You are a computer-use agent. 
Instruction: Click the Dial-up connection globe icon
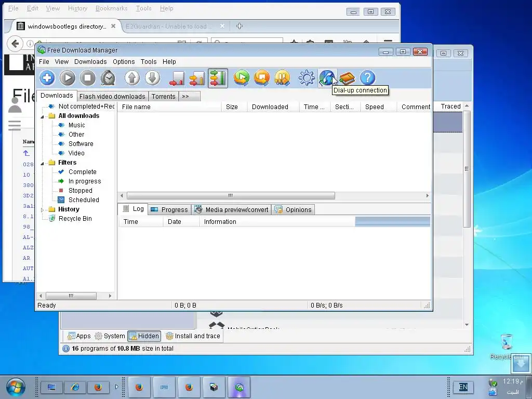(x=327, y=78)
